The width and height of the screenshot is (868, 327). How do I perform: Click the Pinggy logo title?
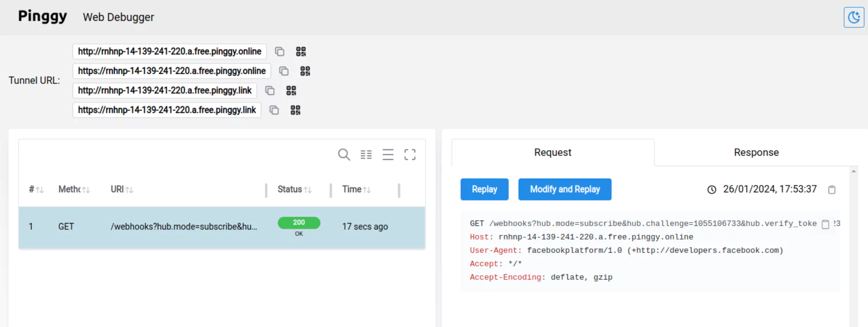[x=42, y=16]
